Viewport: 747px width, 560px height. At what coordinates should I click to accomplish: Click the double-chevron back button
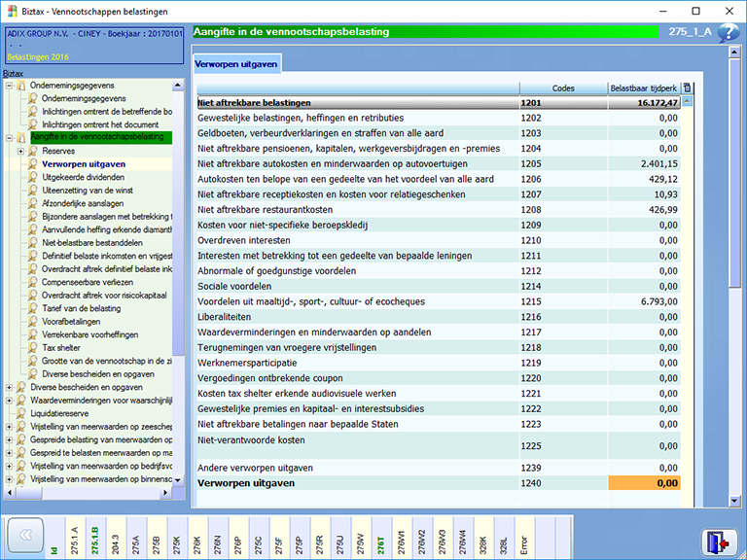click(x=25, y=536)
